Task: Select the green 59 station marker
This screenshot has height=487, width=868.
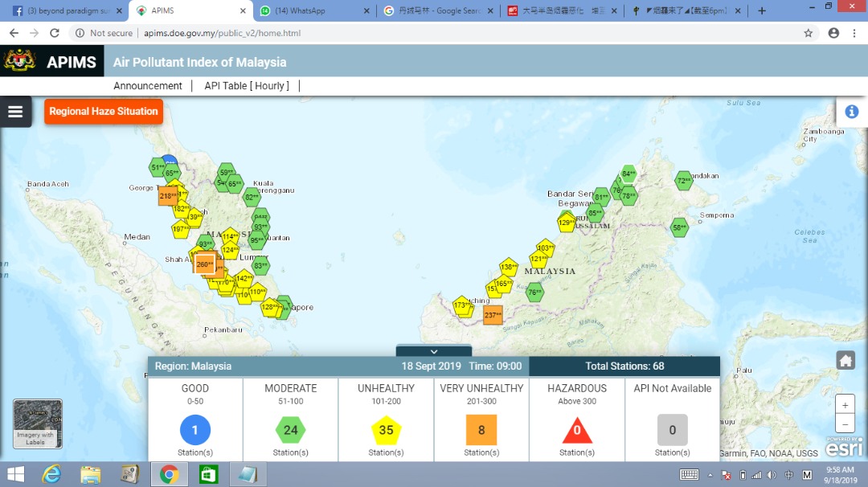Action: (x=227, y=172)
